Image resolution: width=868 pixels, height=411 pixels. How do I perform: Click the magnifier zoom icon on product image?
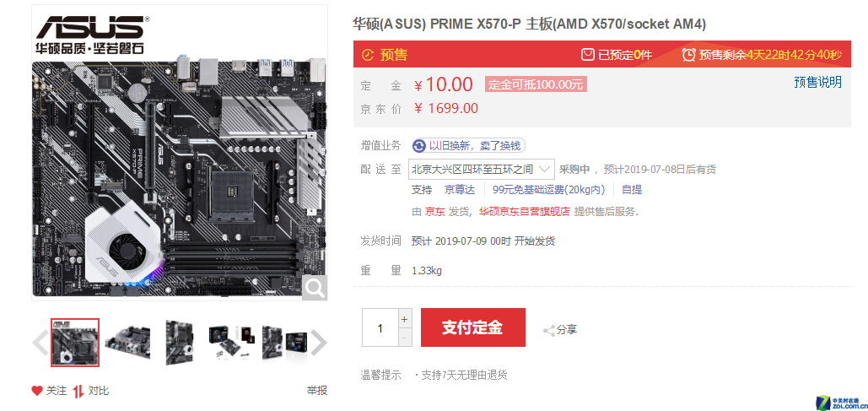pos(315,288)
